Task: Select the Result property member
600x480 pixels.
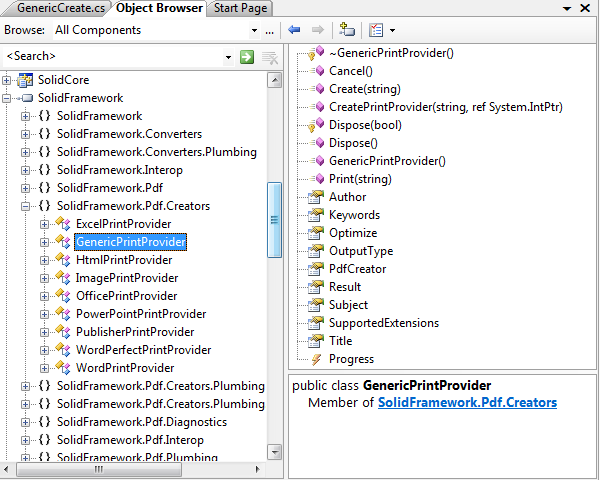Action: 345,287
